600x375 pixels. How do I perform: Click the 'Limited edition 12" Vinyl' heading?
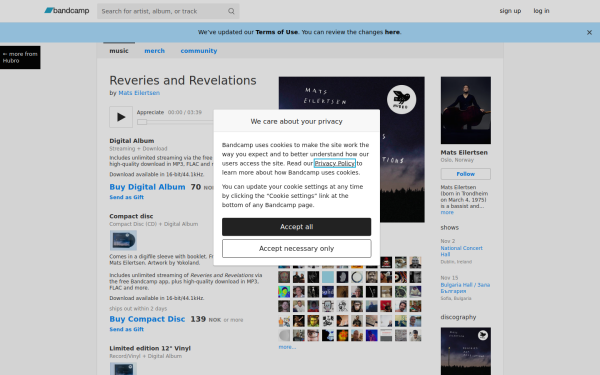click(150, 348)
